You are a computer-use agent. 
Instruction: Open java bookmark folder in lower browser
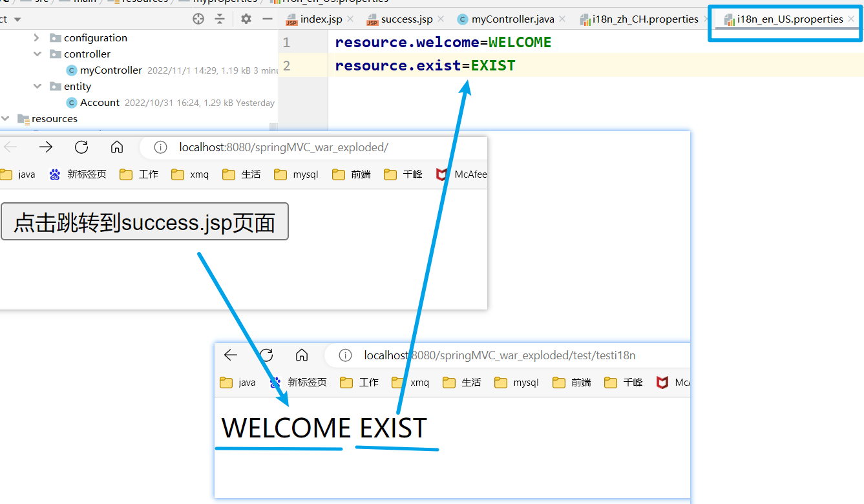tap(238, 383)
